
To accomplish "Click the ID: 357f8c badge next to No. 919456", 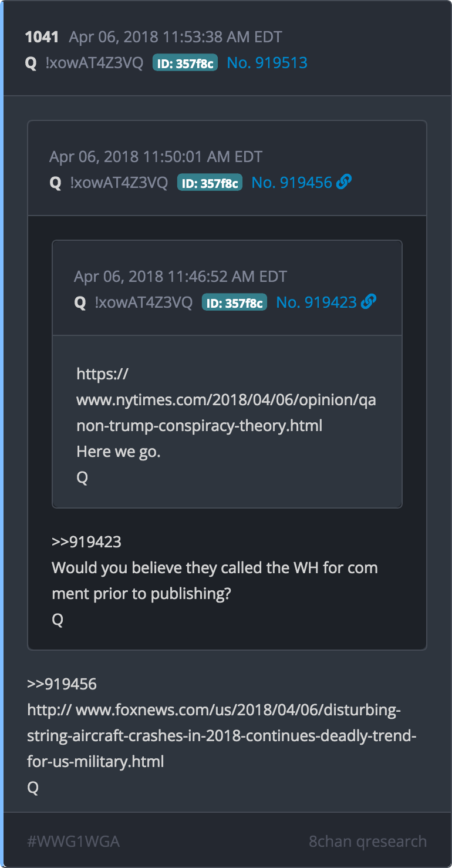I will point(210,183).
